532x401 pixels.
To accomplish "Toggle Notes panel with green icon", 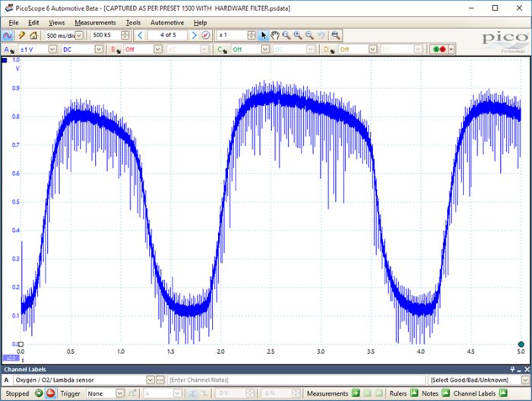I will point(446,393).
